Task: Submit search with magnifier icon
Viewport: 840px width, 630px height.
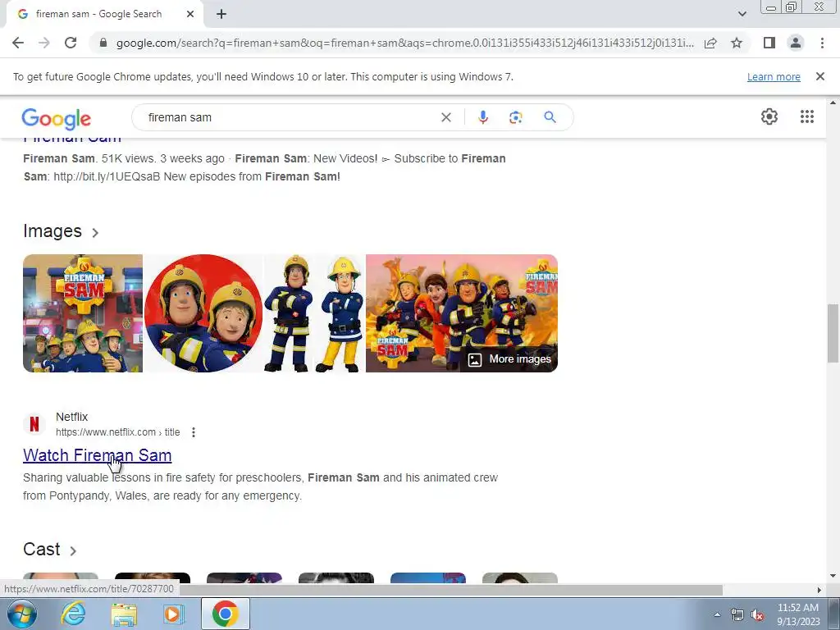Action: click(550, 117)
